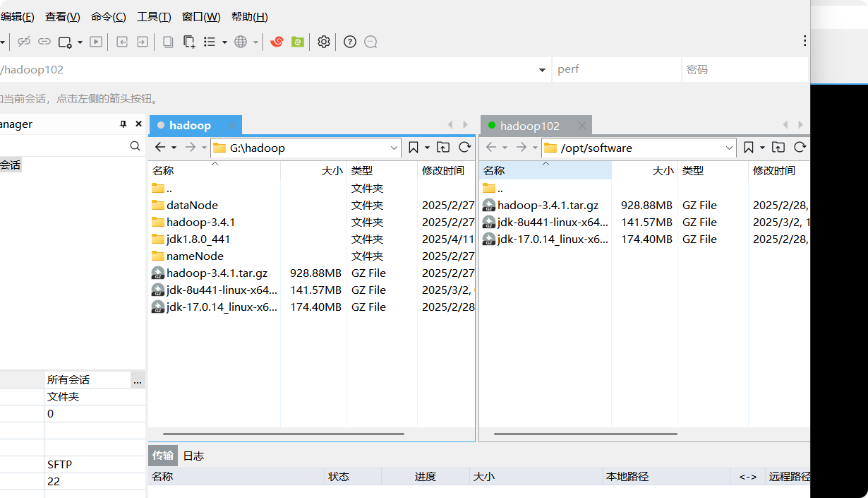868x498 pixels.
Task: Go forward in G:\hadoop local pane
Action: click(x=190, y=147)
